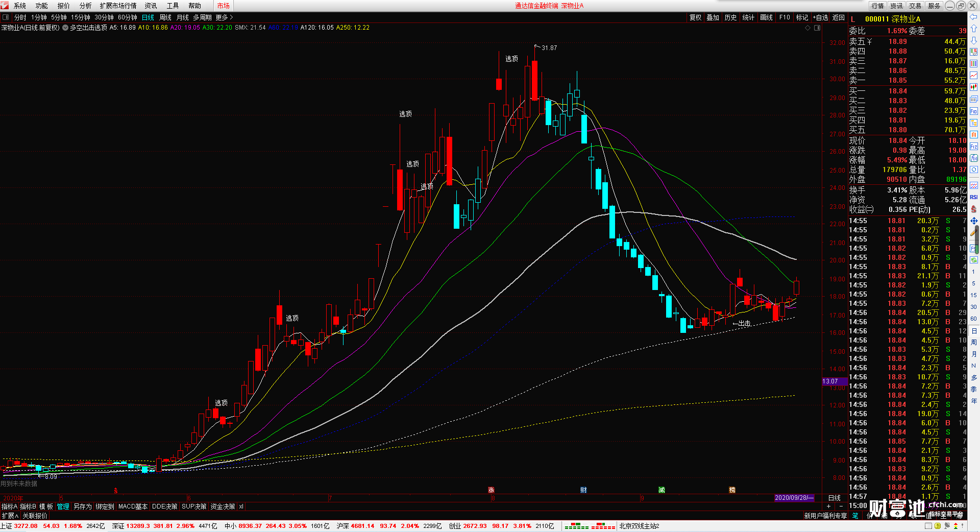Click the minus zoom-out button below 日线
Image resolution: width=980 pixels, height=532 pixels.
(x=841, y=506)
